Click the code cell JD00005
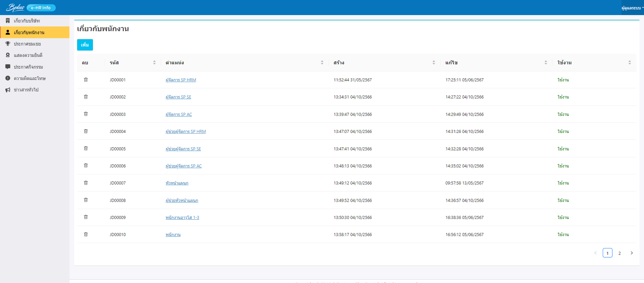The image size is (644, 283). [118, 149]
